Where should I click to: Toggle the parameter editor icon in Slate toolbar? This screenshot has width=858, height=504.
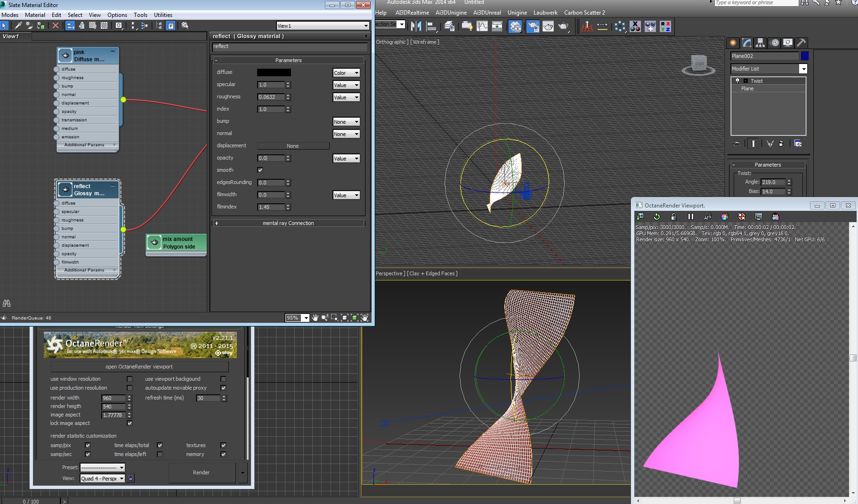click(171, 25)
